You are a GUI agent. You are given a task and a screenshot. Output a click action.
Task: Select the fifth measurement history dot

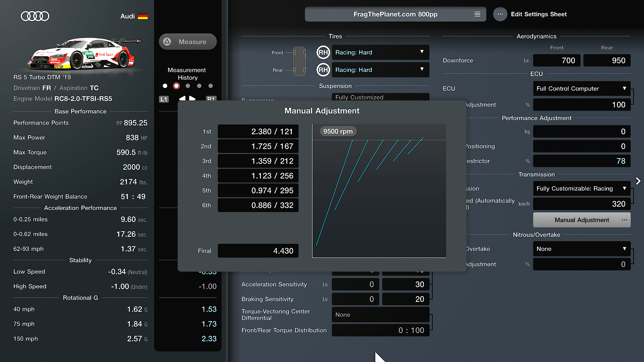[211, 86]
